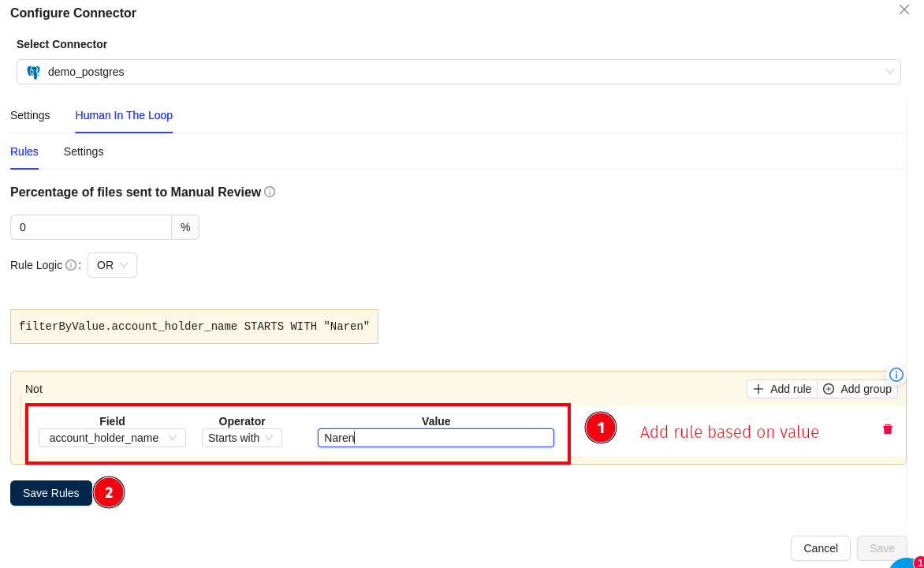This screenshot has width=924, height=568.
Task: Switch to the top-level Settings tab
Action: (x=30, y=115)
